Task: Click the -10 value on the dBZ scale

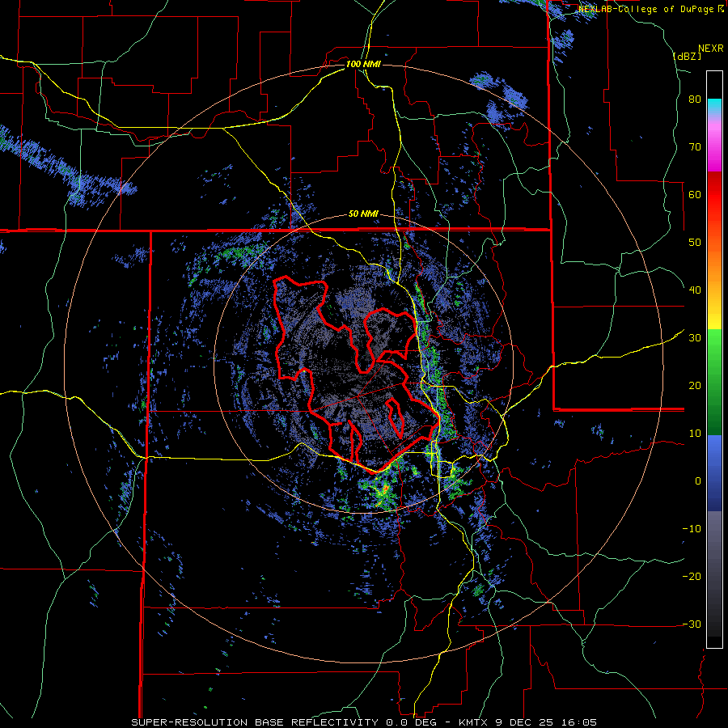Action: [692, 528]
